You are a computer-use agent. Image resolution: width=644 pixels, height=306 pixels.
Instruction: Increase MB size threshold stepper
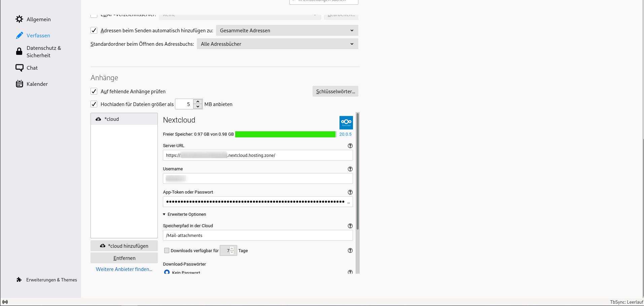pos(198,102)
